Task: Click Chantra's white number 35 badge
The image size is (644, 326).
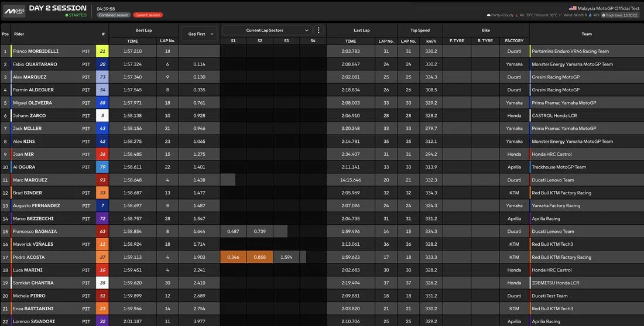Action: pos(102,283)
